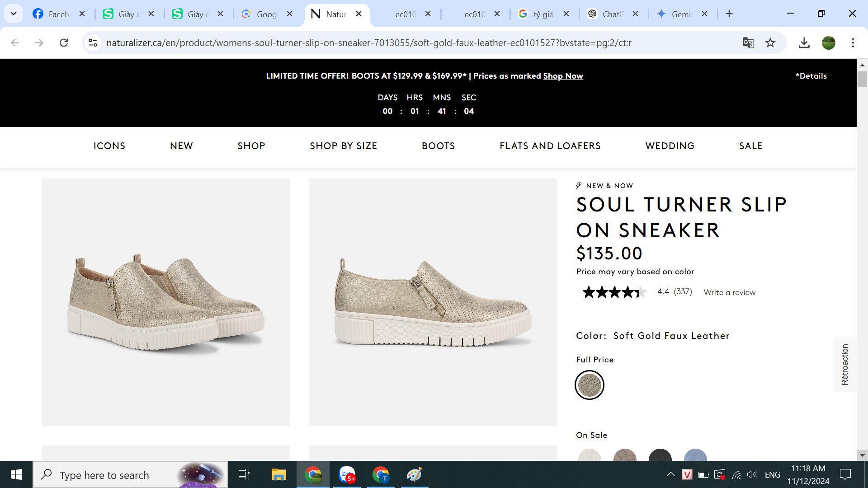The width and height of the screenshot is (868, 488).
Task: Open the *Details offer link
Action: (x=811, y=76)
